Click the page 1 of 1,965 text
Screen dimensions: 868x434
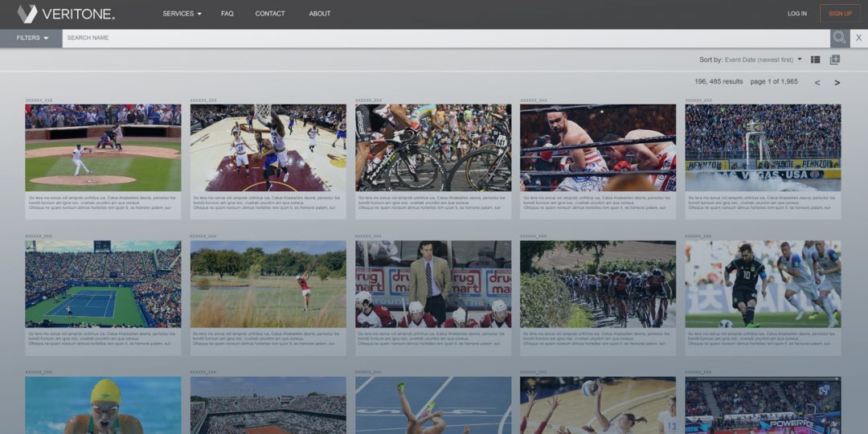[774, 81]
